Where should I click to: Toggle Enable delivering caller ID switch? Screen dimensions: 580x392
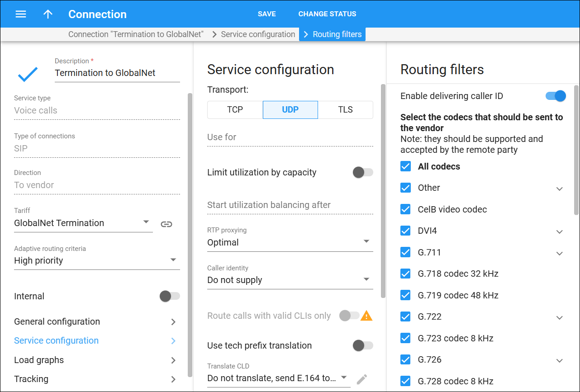[556, 96]
